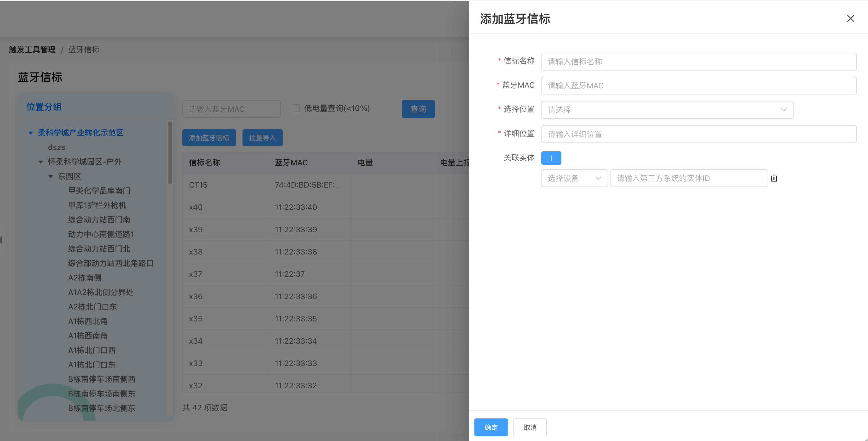Image resolution: width=868 pixels, height=441 pixels.
Task: Click the 74:4D:BD:5B:EF:... MAC cell
Action: pos(309,185)
